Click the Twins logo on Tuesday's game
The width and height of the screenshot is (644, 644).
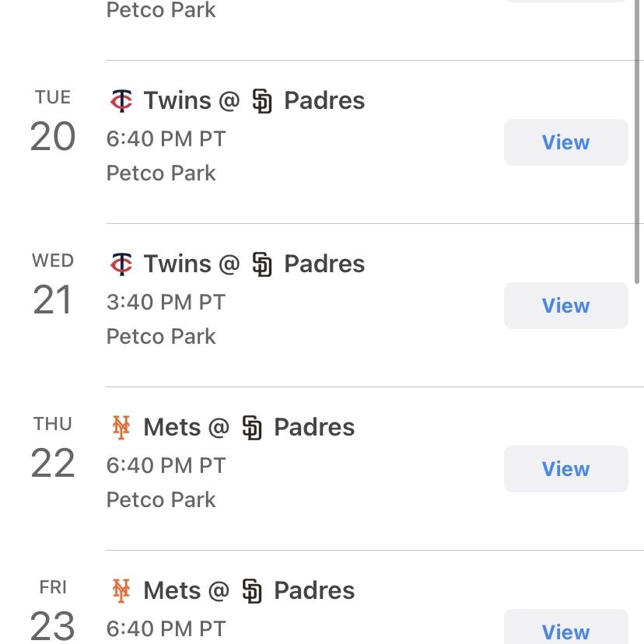coord(121,100)
